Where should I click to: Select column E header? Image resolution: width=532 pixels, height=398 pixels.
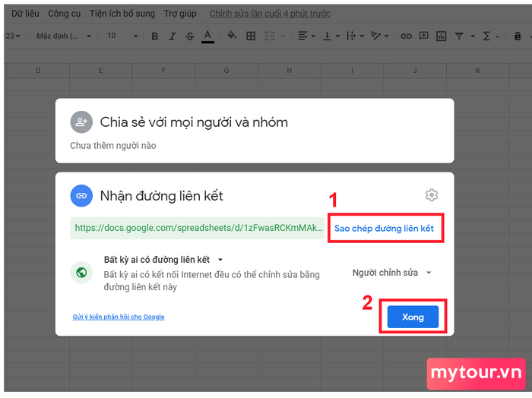coord(101,71)
